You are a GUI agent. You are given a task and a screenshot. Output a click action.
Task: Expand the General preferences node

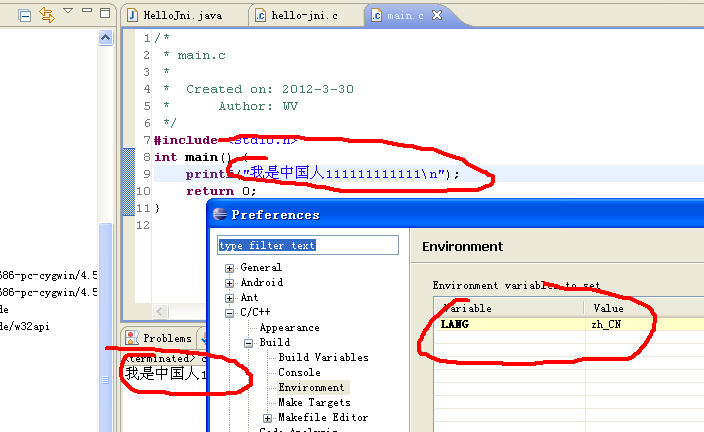pyautogui.click(x=229, y=268)
